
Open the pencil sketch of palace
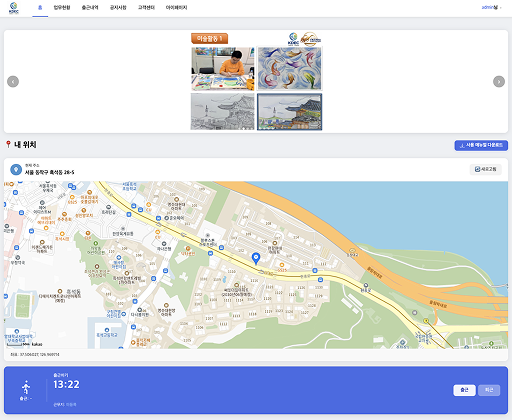pos(223,111)
